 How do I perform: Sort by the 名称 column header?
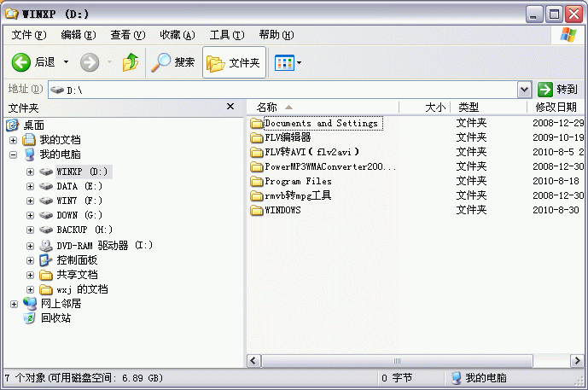pyautogui.click(x=323, y=108)
